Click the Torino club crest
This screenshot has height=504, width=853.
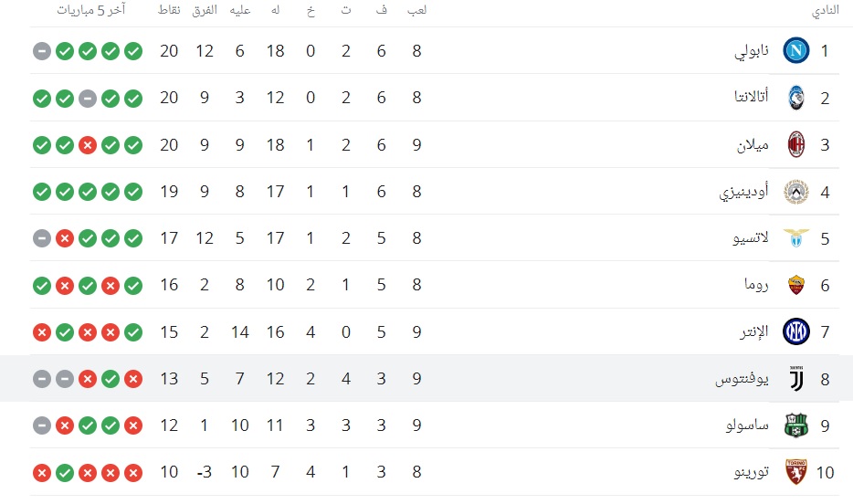(795, 472)
